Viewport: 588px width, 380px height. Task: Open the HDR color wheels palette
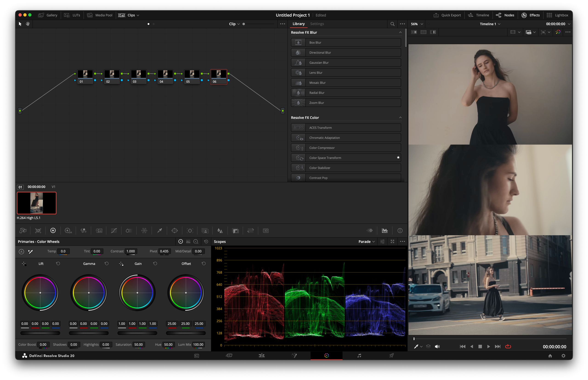point(68,230)
